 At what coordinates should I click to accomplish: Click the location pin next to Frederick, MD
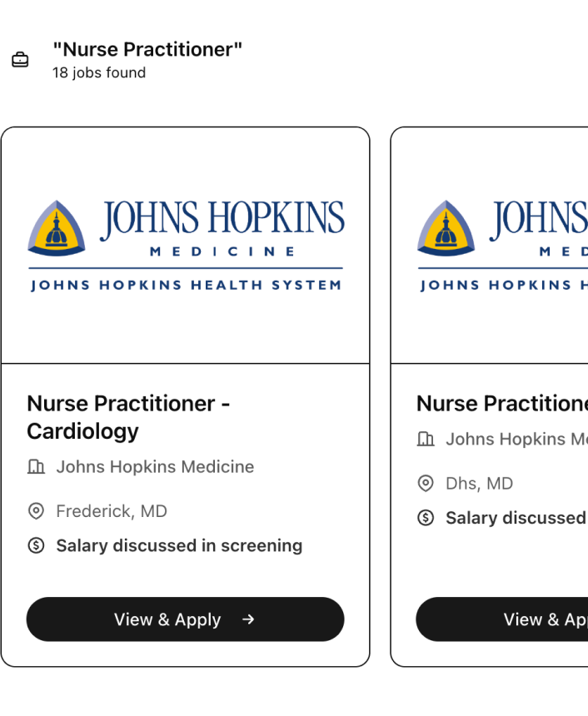pyautogui.click(x=36, y=511)
